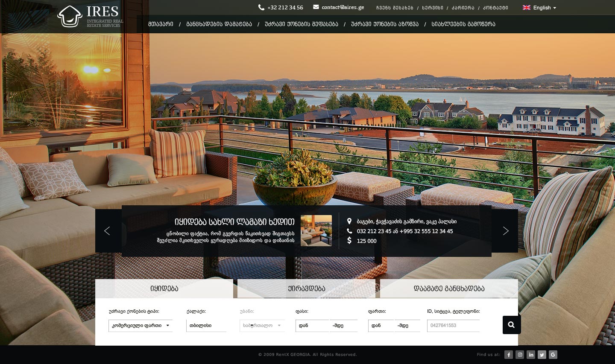Click the ID search field 0427641553
Screen dimensions: 615x364
point(453,326)
